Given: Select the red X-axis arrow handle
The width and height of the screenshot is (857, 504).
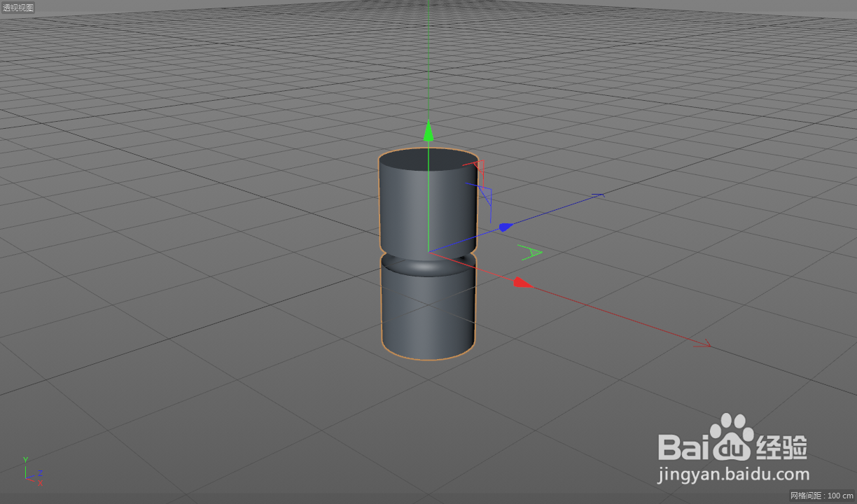Looking at the screenshot, I should point(524,283).
